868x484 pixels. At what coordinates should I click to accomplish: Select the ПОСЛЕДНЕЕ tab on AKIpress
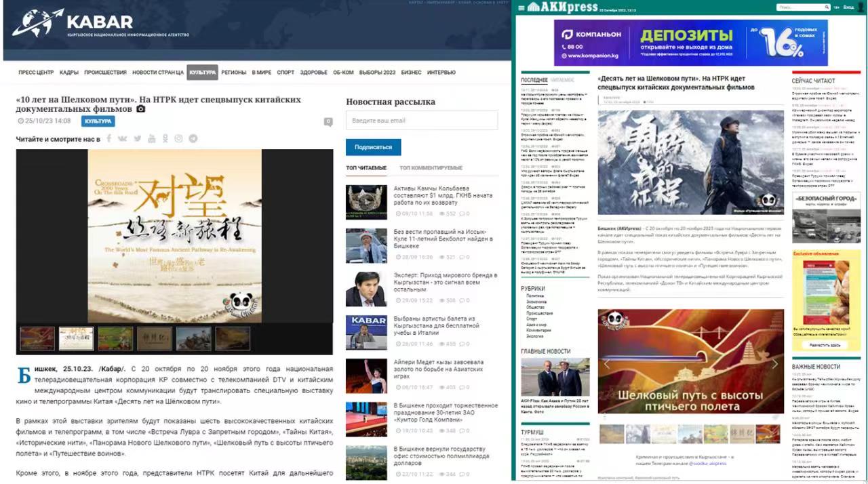[x=534, y=80]
